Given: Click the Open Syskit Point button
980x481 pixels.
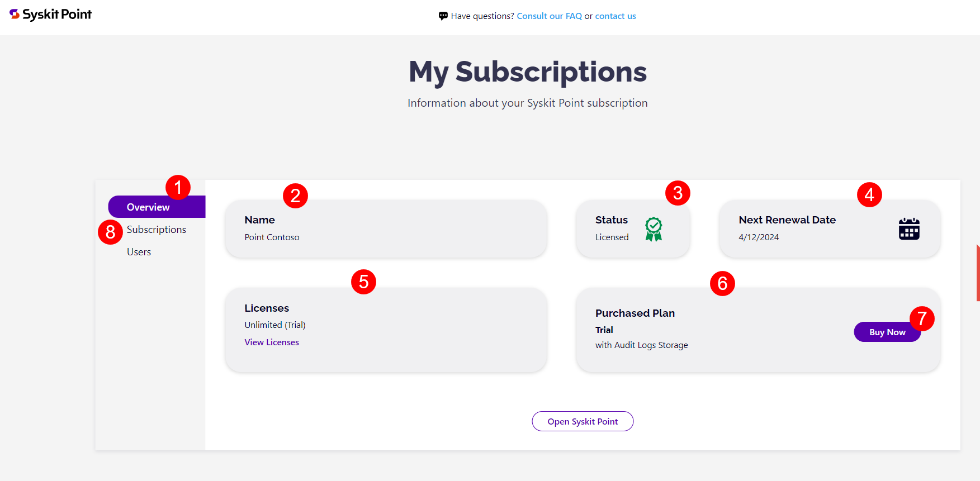Looking at the screenshot, I should (x=583, y=421).
